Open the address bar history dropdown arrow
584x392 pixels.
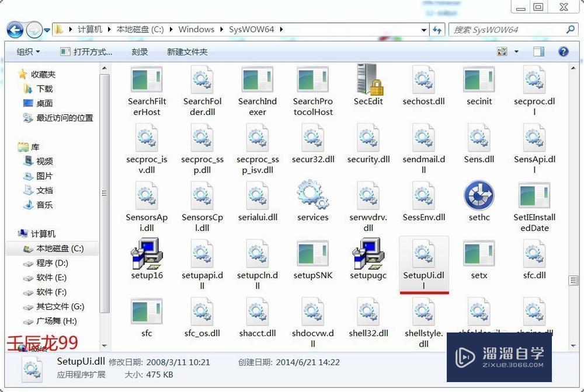(422, 30)
